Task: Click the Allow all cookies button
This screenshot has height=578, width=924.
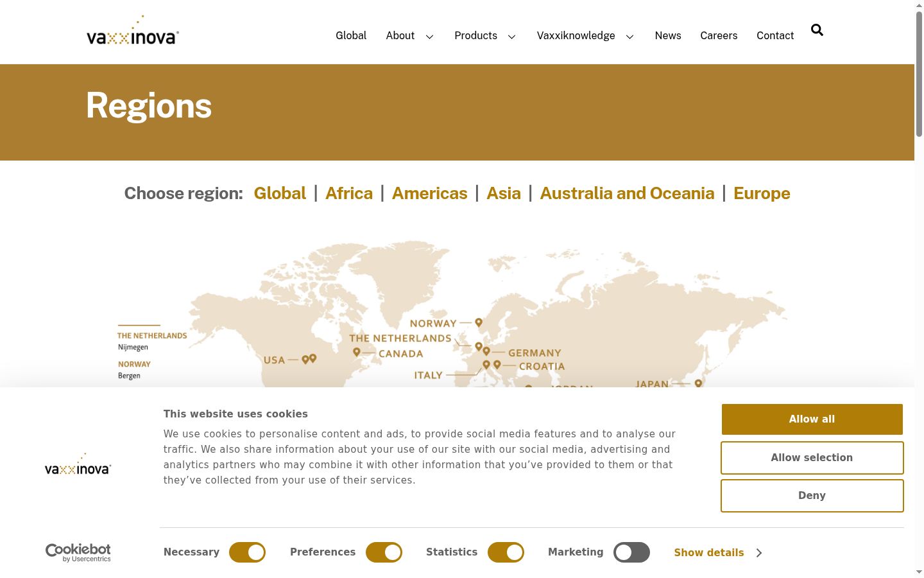Action: (x=812, y=419)
